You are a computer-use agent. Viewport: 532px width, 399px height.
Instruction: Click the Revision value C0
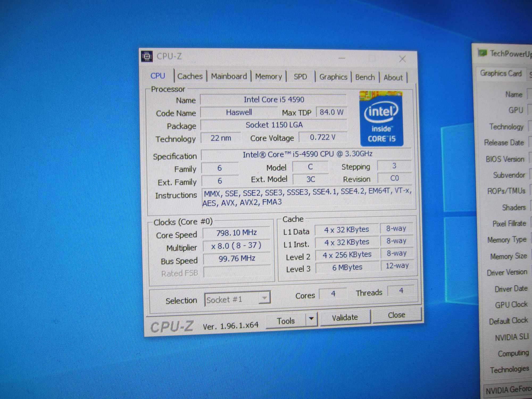pyautogui.click(x=394, y=178)
